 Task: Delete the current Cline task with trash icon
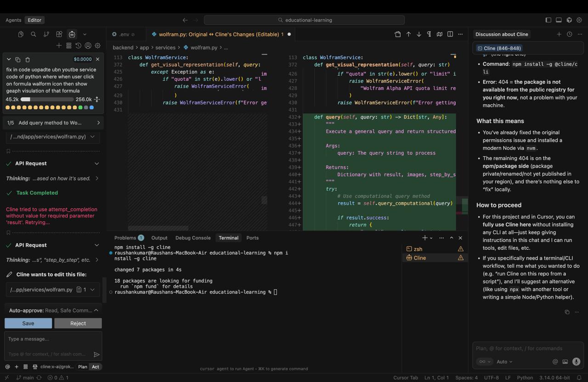(x=28, y=59)
